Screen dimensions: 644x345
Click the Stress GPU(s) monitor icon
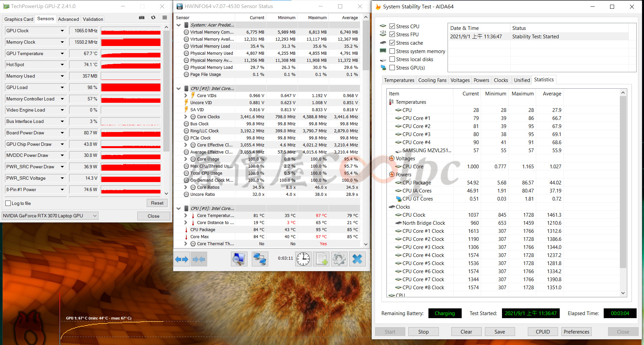(383, 68)
